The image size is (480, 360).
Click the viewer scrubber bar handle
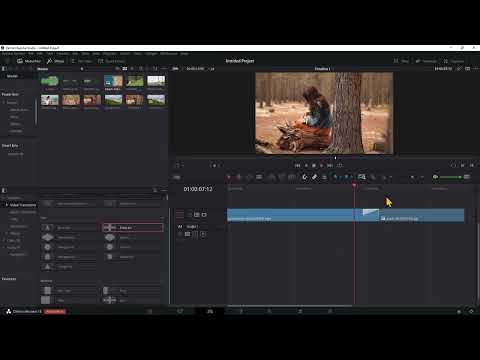335,158
